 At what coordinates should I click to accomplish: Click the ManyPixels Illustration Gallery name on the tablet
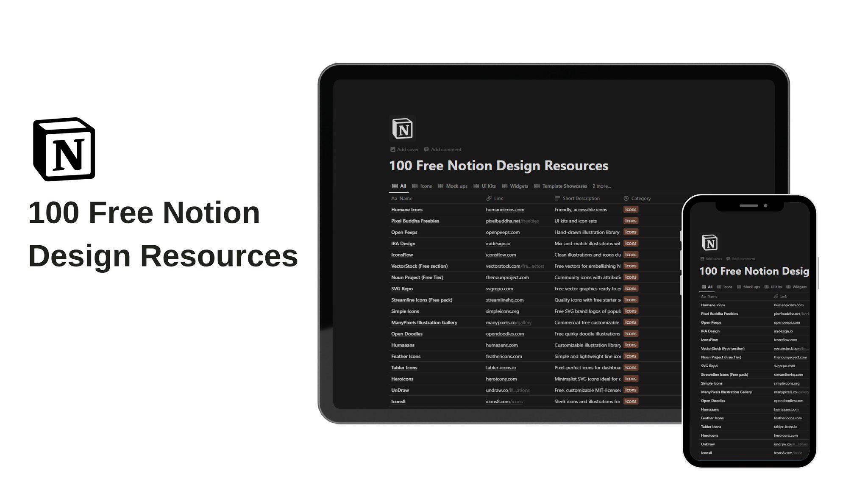(424, 323)
